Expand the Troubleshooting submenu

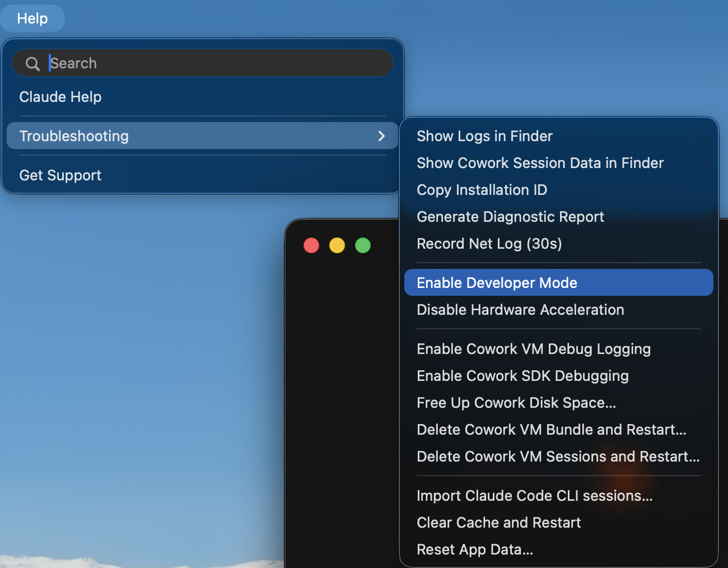(x=203, y=136)
